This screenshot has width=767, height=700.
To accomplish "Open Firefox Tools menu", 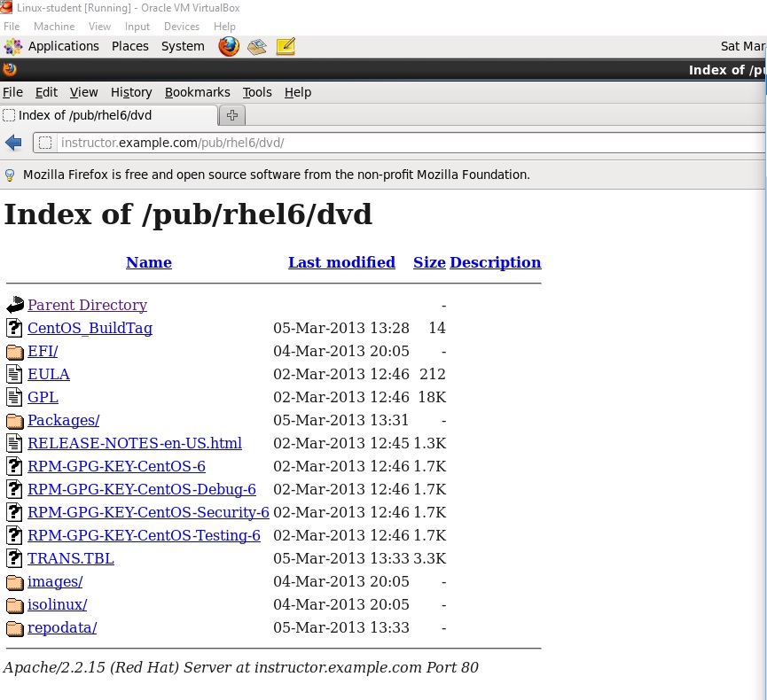I will pyautogui.click(x=257, y=92).
